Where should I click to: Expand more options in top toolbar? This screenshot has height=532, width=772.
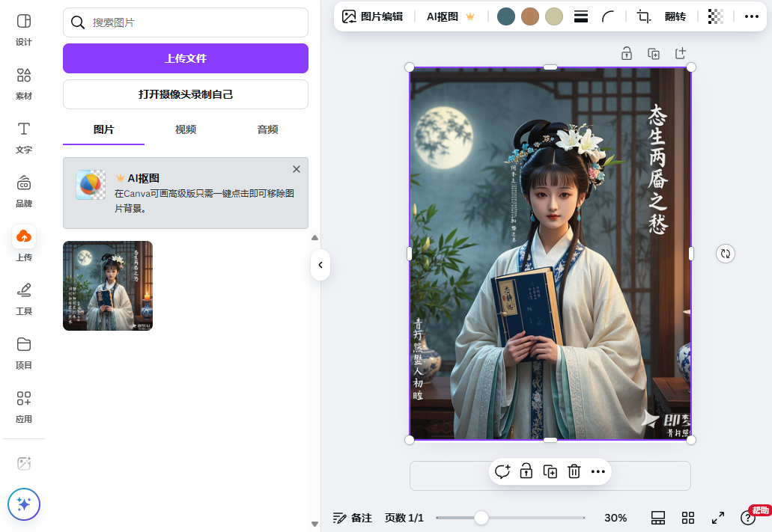(x=751, y=16)
